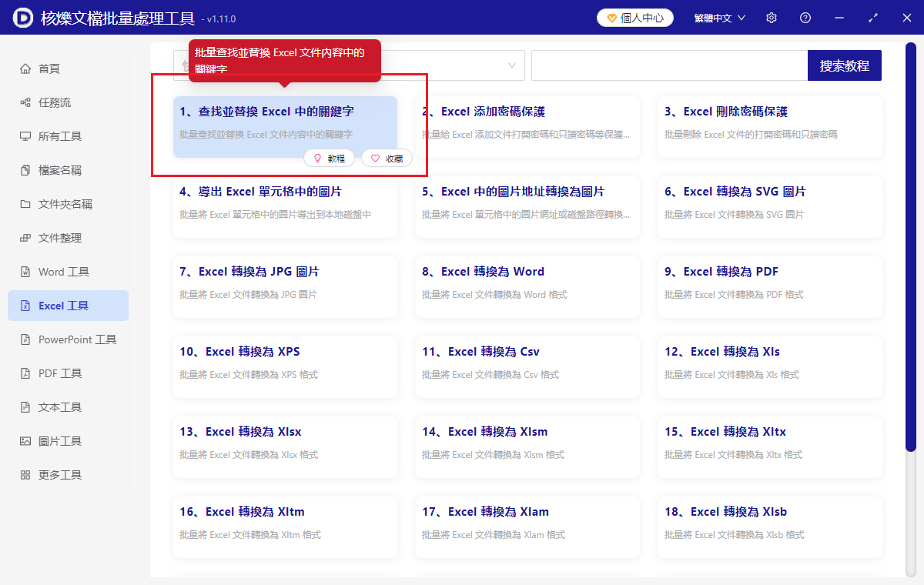Open Excel 轉換為 Xls tool
Viewport: 924px width, 585px height.
tap(770, 367)
